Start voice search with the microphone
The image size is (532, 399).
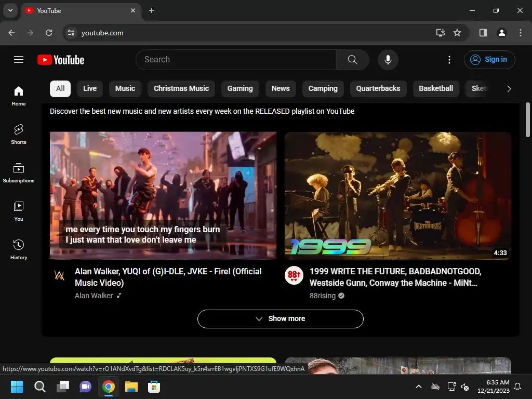388,60
